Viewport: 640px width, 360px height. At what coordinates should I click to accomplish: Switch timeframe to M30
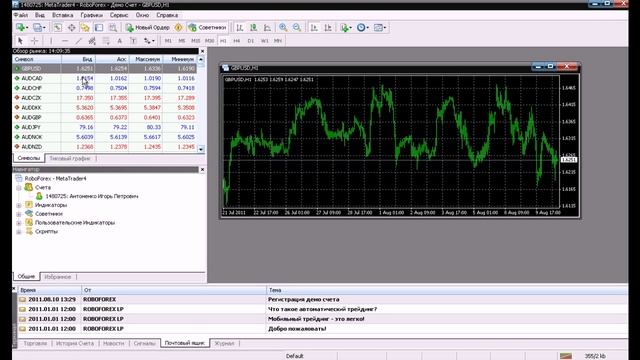point(209,41)
